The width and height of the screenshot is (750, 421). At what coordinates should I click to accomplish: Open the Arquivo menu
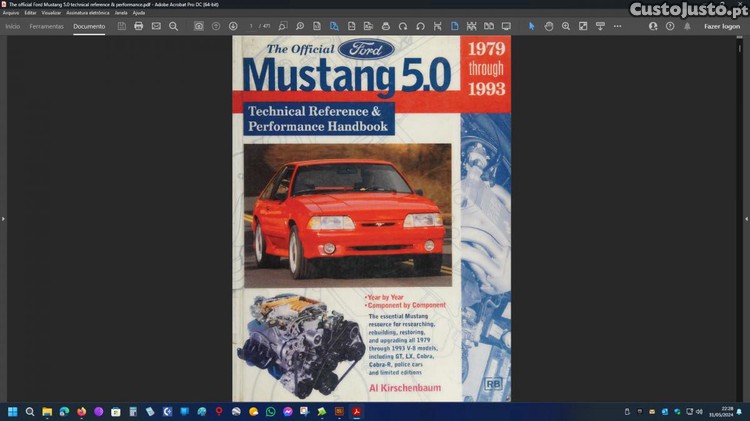tap(11, 13)
